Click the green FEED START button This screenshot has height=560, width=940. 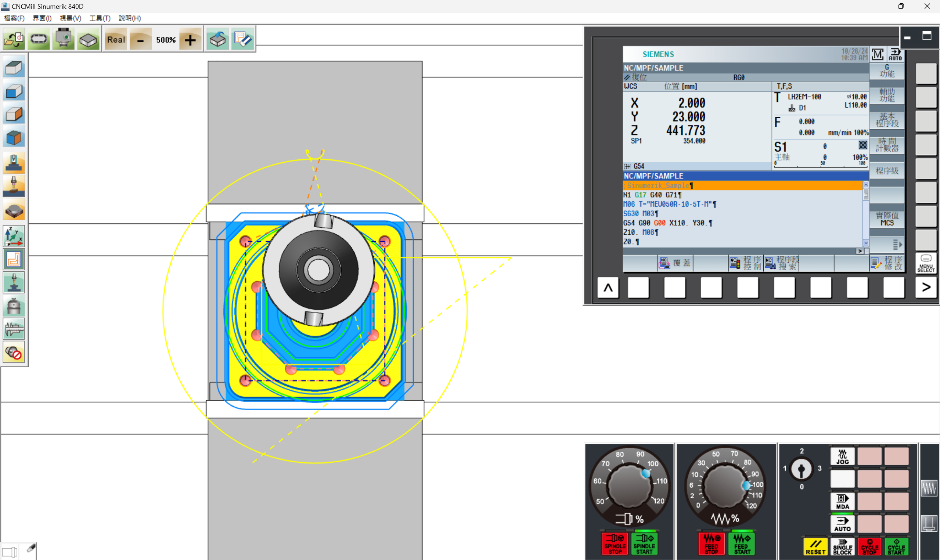pos(742,544)
